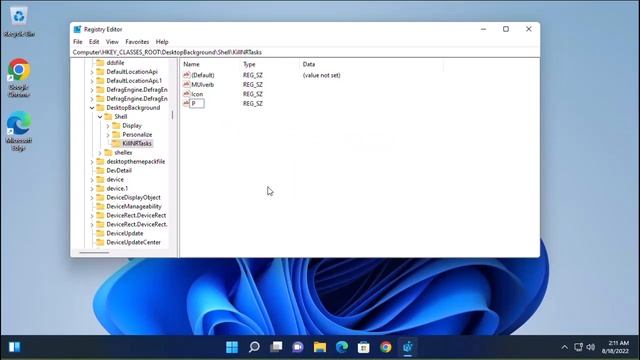Expand the DefaultLocationApi key
This screenshot has width=640, height=360.
(92, 72)
